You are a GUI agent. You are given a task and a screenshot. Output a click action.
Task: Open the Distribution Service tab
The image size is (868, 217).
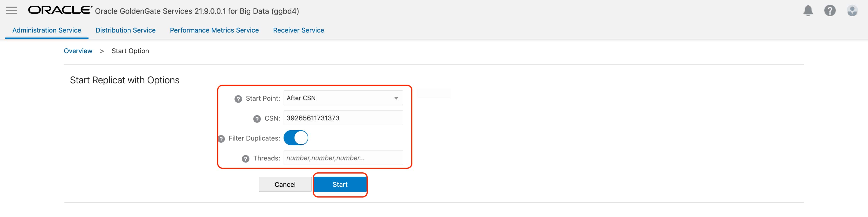(x=125, y=30)
